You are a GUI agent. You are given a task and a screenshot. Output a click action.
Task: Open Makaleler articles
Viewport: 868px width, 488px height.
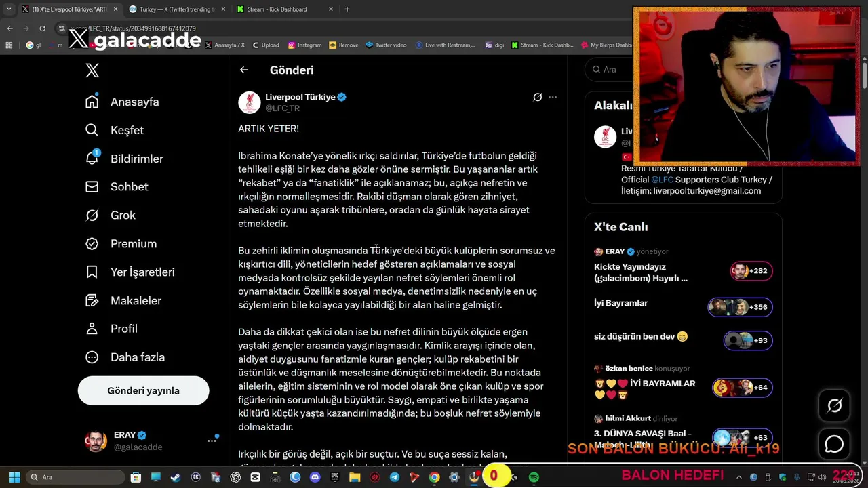(x=123, y=301)
